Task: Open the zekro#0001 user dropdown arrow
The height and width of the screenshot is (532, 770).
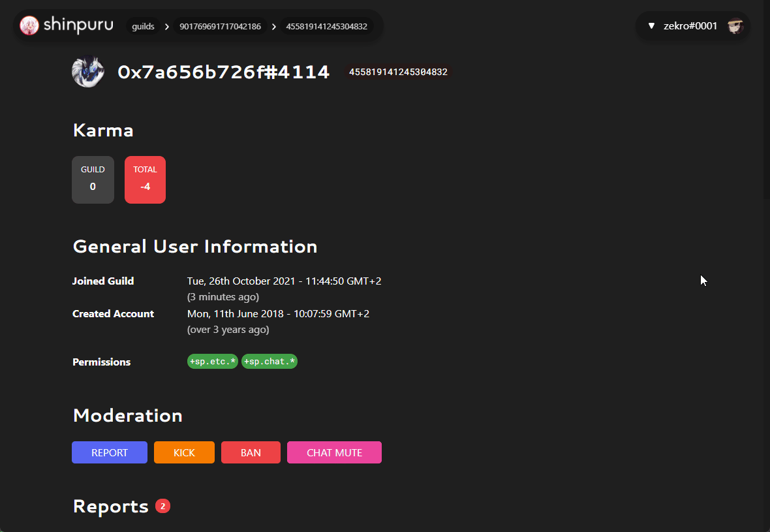Action: pyautogui.click(x=651, y=26)
